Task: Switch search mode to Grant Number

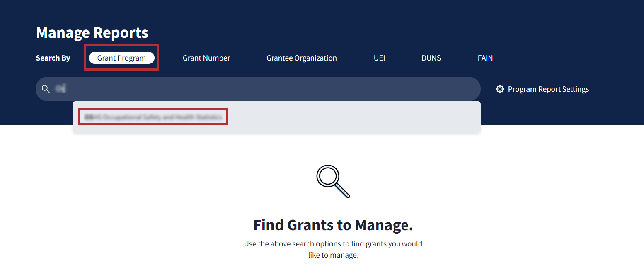Action: coord(206,58)
